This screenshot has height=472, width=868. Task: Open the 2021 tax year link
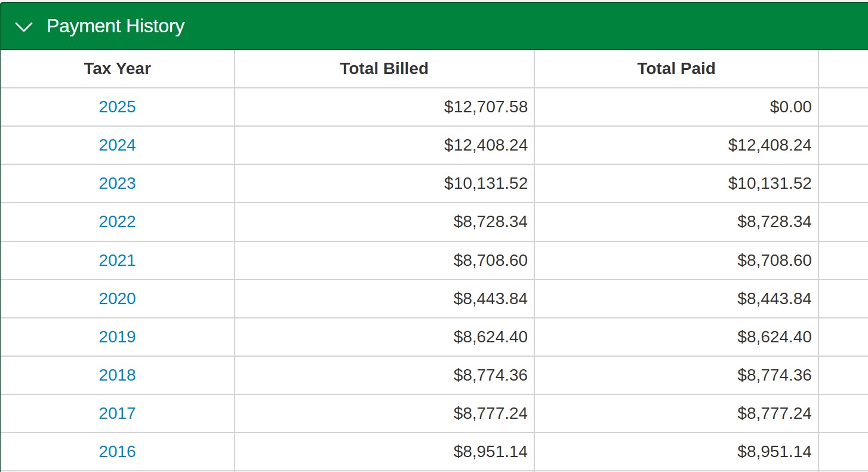point(117,260)
